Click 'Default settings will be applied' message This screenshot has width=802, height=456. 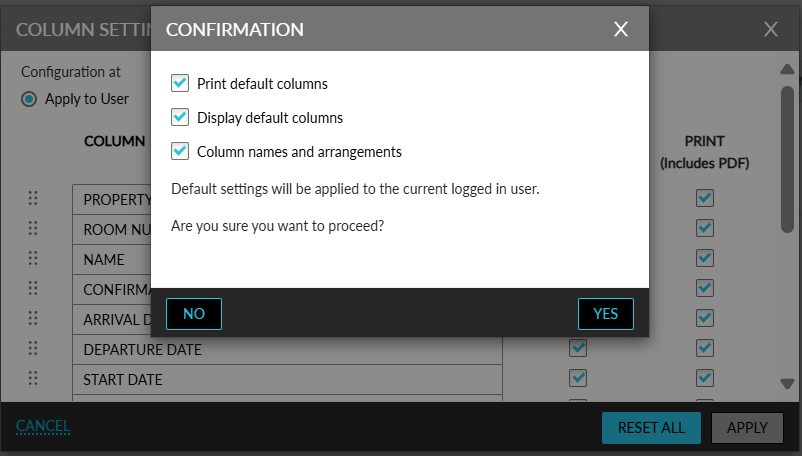click(x=355, y=189)
